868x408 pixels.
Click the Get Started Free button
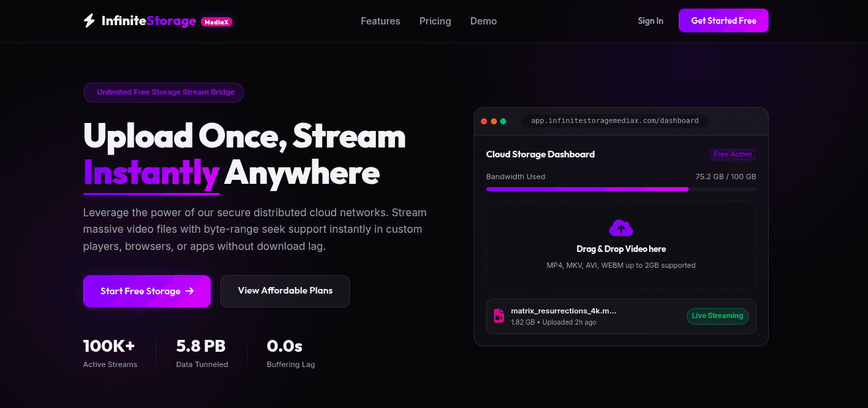point(724,20)
